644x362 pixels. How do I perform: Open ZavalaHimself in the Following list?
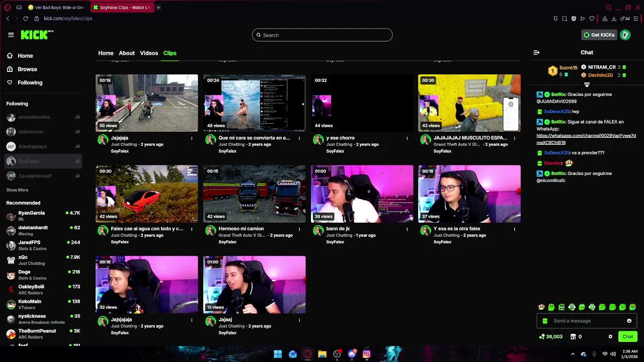click(x=43, y=176)
